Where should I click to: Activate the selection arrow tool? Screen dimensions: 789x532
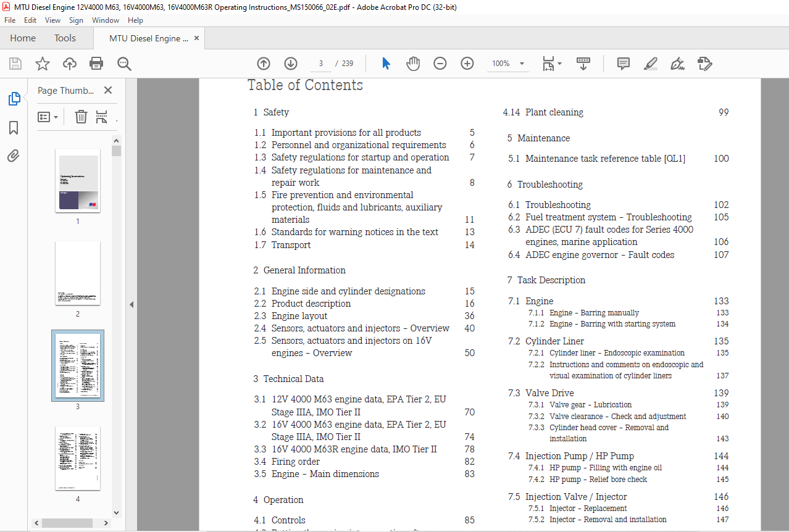(386, 64)
